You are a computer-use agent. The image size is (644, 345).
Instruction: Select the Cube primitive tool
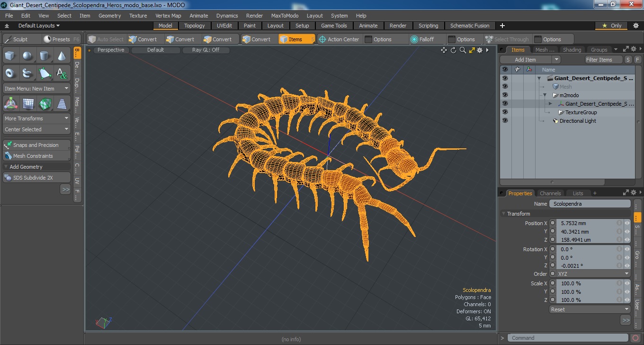click(x=10, y=56)
